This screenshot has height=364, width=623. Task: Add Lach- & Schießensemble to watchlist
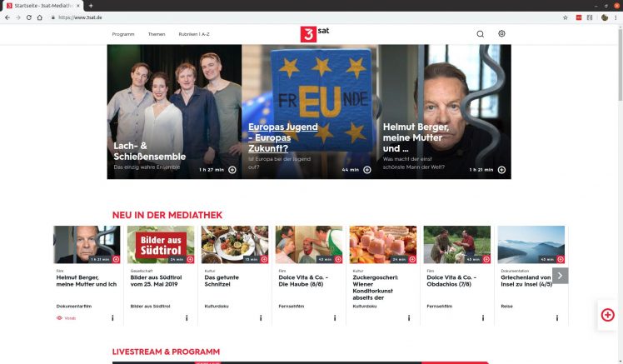(x=232, y=170)
